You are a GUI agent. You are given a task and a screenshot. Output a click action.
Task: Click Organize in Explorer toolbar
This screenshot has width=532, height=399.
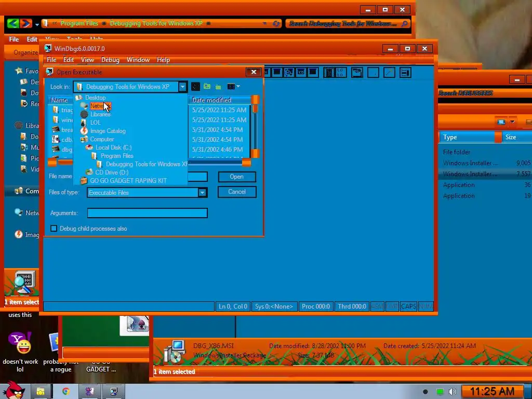26,52
